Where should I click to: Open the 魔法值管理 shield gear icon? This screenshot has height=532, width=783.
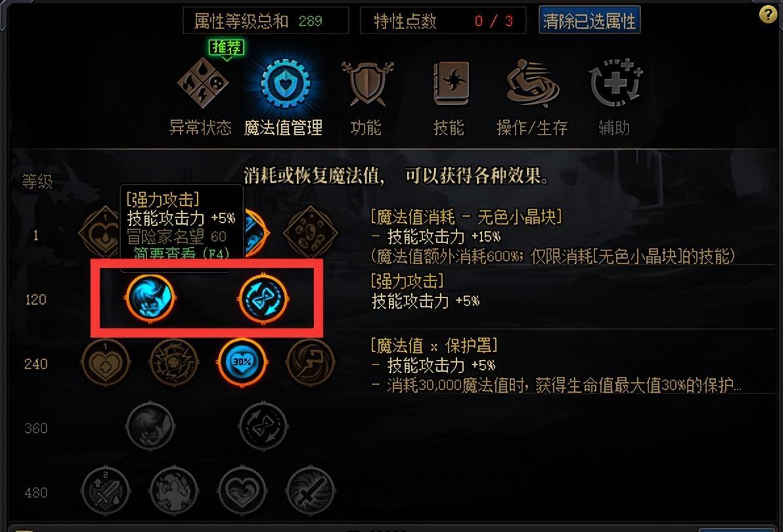[285, 83]
